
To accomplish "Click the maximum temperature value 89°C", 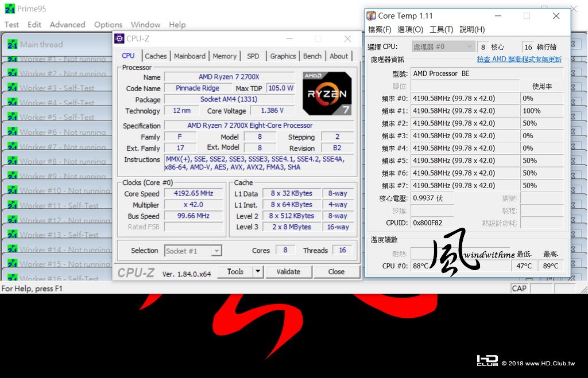I will (551, 266).
